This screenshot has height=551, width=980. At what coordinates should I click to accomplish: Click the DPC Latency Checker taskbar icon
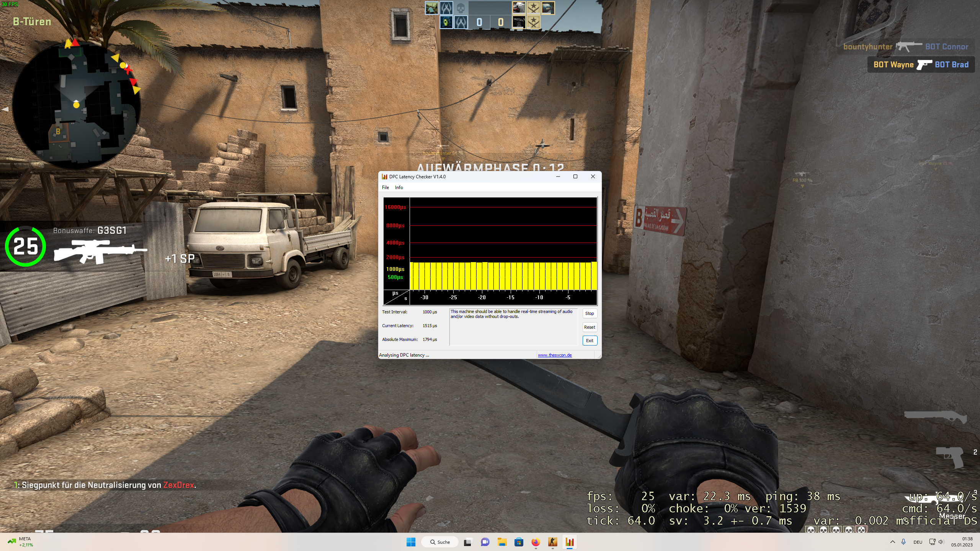[x=570, y=542]
